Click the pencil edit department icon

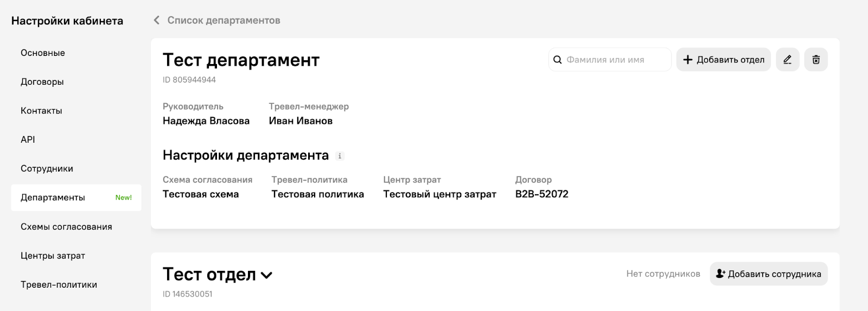coord(788,60)
